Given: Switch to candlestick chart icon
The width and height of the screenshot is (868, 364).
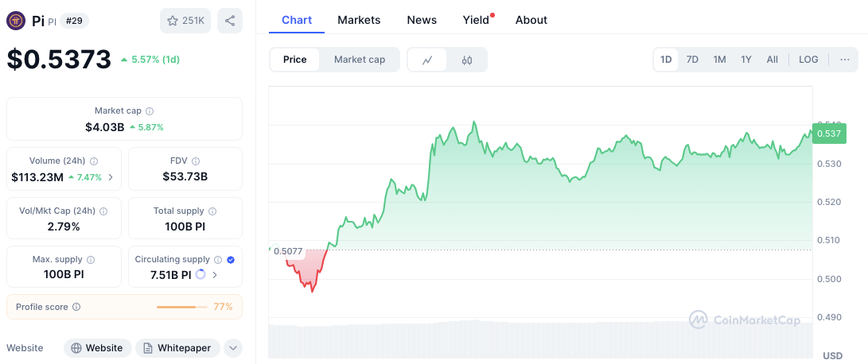Looking at the screenshot, I should coord(467,60).
